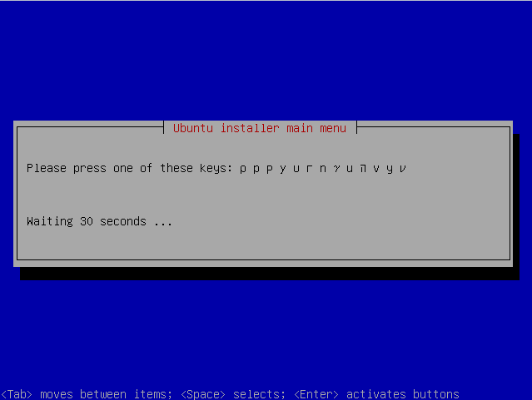Click the 'Ubuntu installer main menu' title
This screenshot has width=532, height=400.
point(260,128)
